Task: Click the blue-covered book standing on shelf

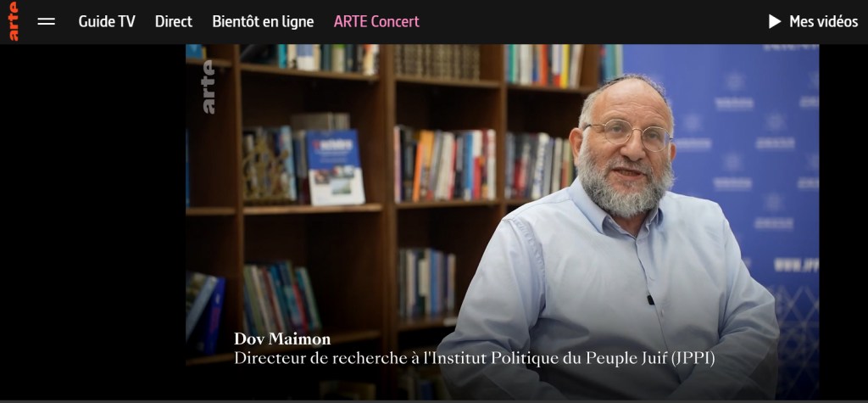Action: 335,167
